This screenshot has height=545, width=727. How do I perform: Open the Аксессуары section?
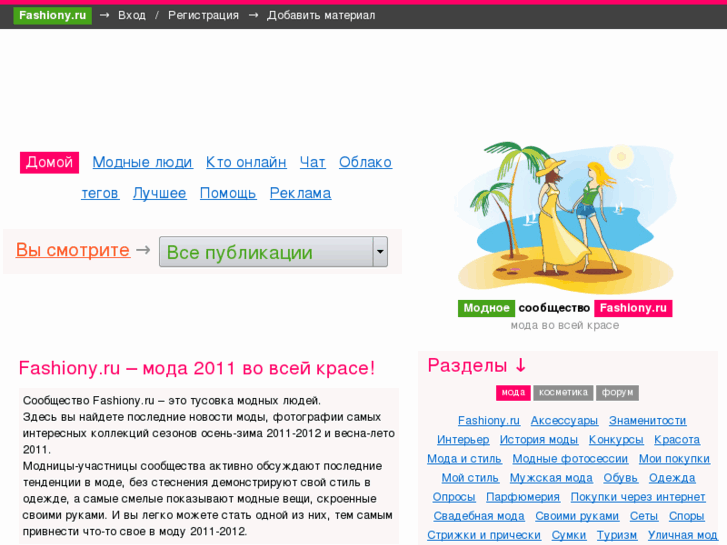[564, 420]
